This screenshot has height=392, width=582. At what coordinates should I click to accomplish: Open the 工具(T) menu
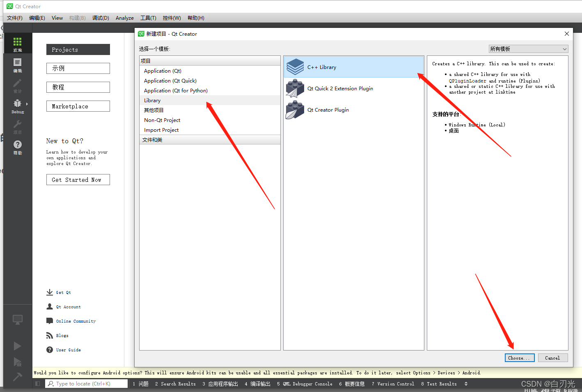click(x=148, y=18)
